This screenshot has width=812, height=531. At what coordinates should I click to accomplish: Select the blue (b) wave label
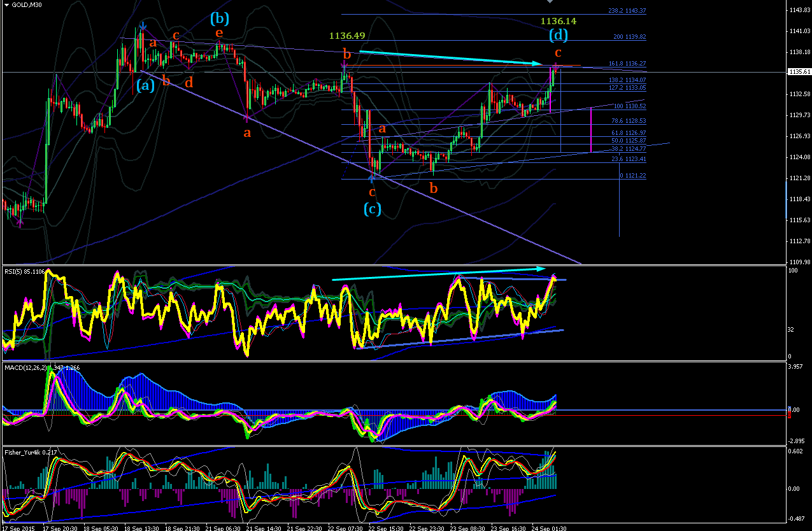(219, 18)
